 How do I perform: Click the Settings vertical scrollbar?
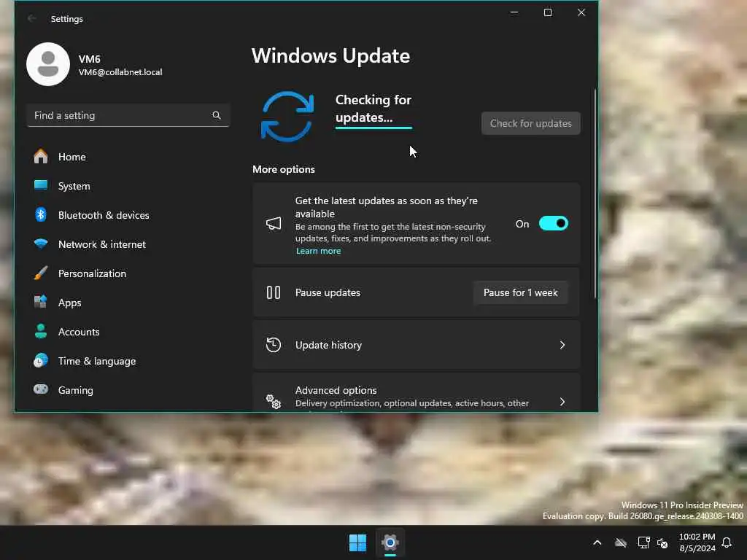click(595, 192)
